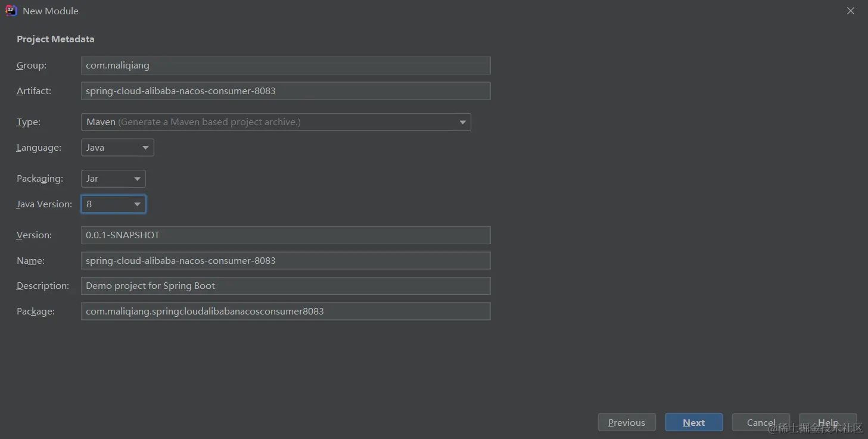This screenshot has height=439, width=868.
Task: Click the Language label
Action: [x=39, y=147]
